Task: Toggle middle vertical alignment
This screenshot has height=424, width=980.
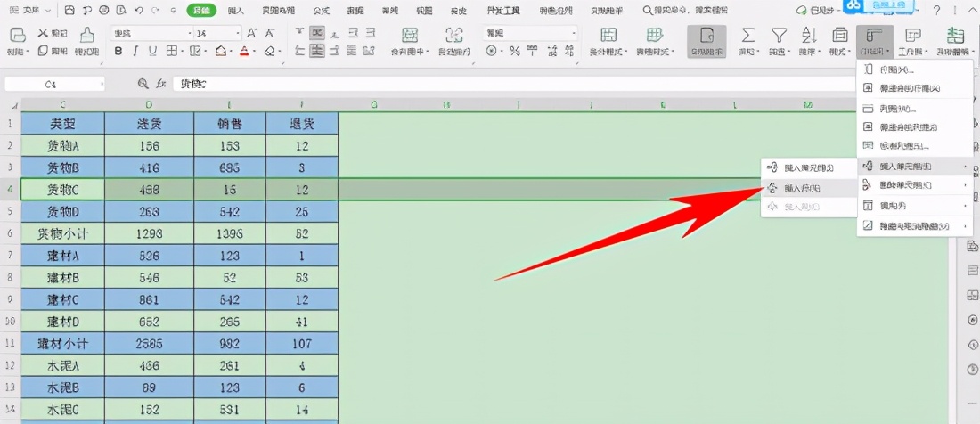Action: point(317,33)
